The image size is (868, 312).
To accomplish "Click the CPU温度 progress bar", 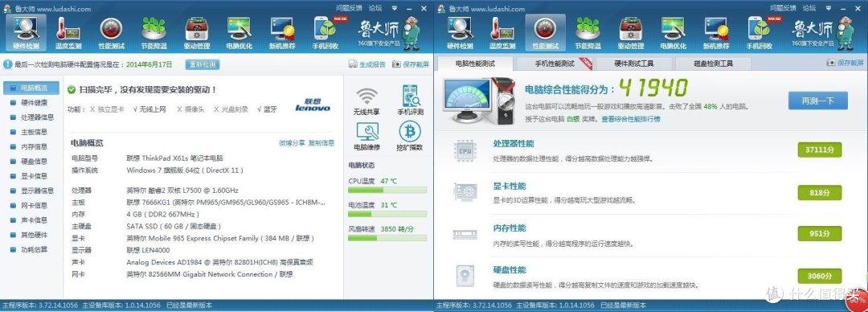I will [387, 190].
